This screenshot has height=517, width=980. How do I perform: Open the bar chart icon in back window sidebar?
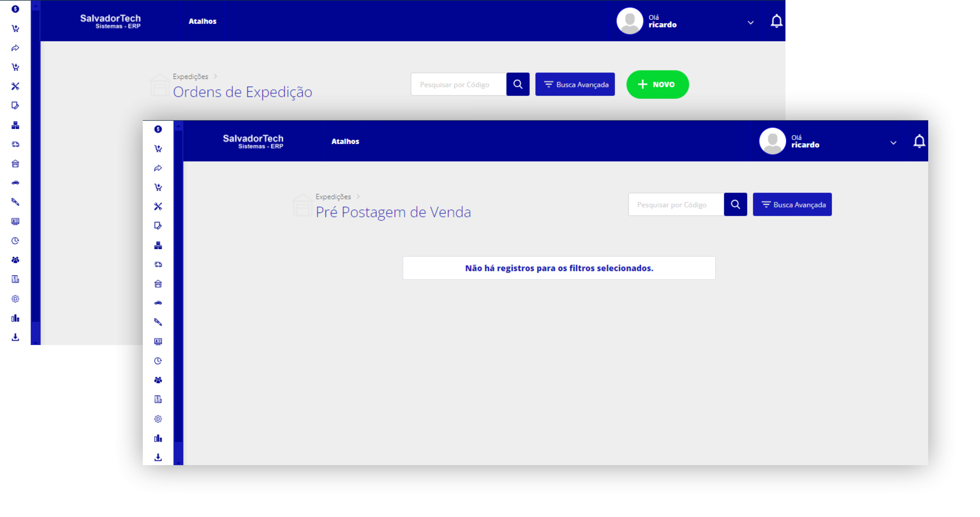coord(15,318)
